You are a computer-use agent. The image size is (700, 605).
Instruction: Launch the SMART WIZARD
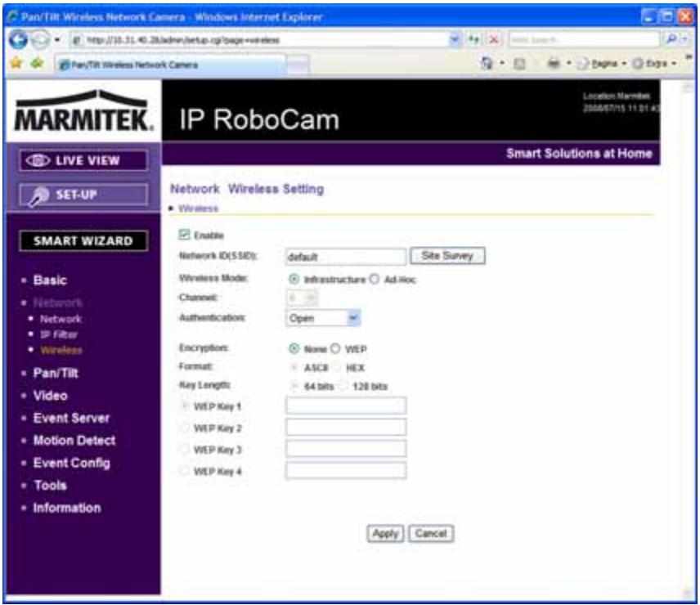click(83, 241)
